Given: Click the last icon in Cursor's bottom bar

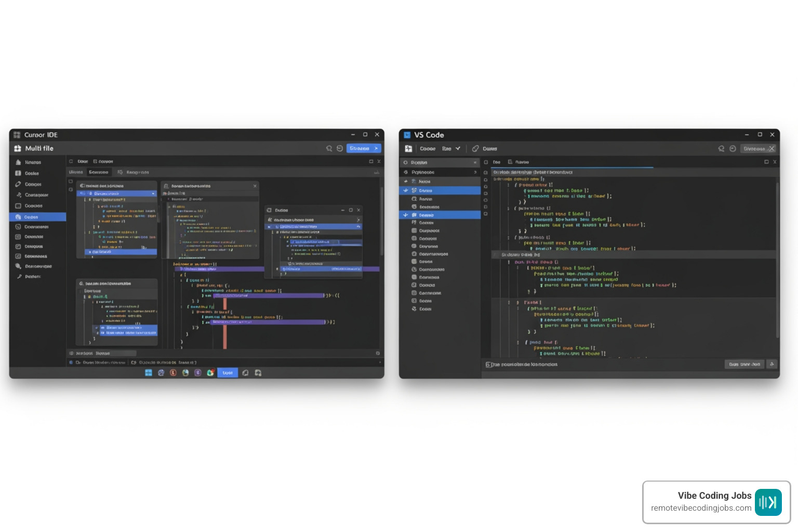Looking at the screenshot, I should (x=258, y=373).
